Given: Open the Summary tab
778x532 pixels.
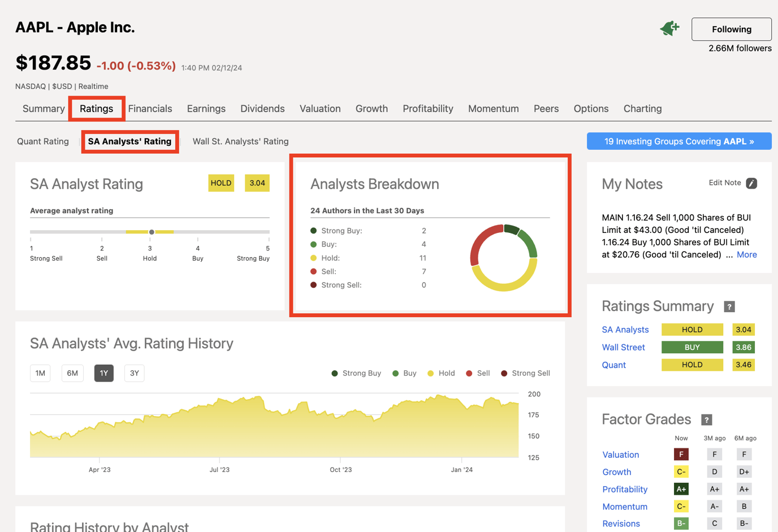Looking at the screenshot, I should 44,109.
